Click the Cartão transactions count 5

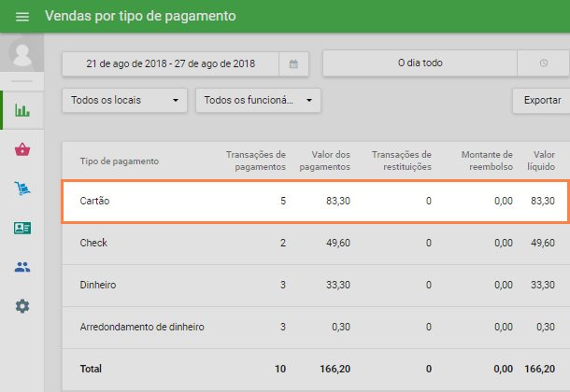pyautogui.click(x=283, y=201)
